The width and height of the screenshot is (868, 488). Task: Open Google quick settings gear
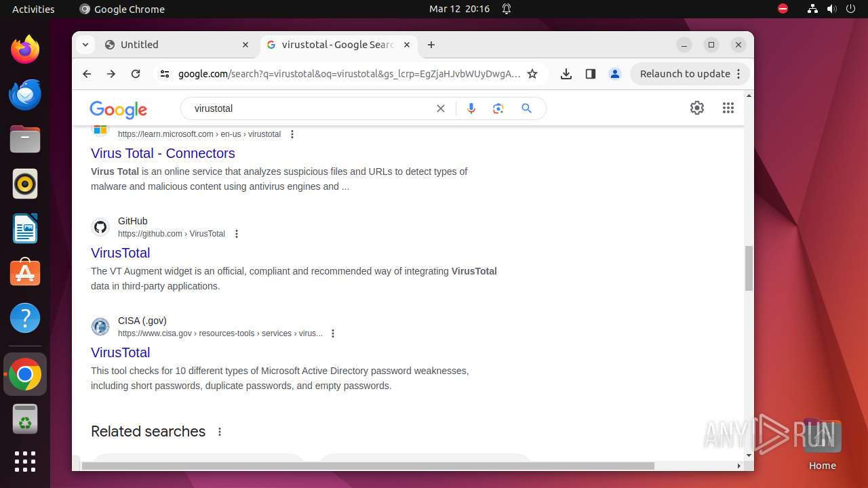click(x=697, y=108)
